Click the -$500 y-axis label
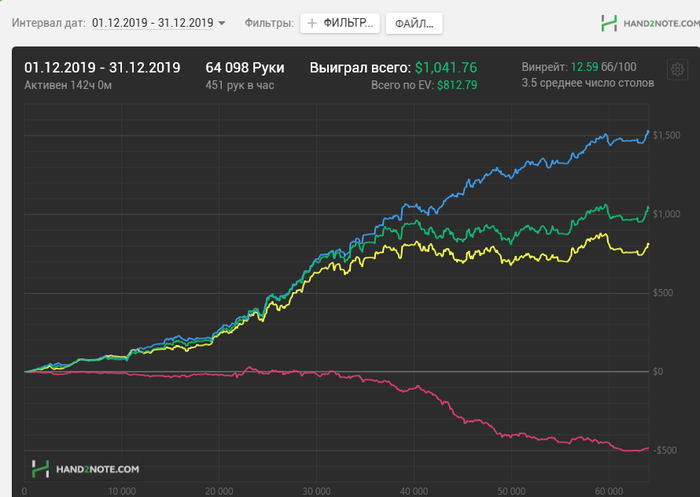700x497 pixels. 664,450
